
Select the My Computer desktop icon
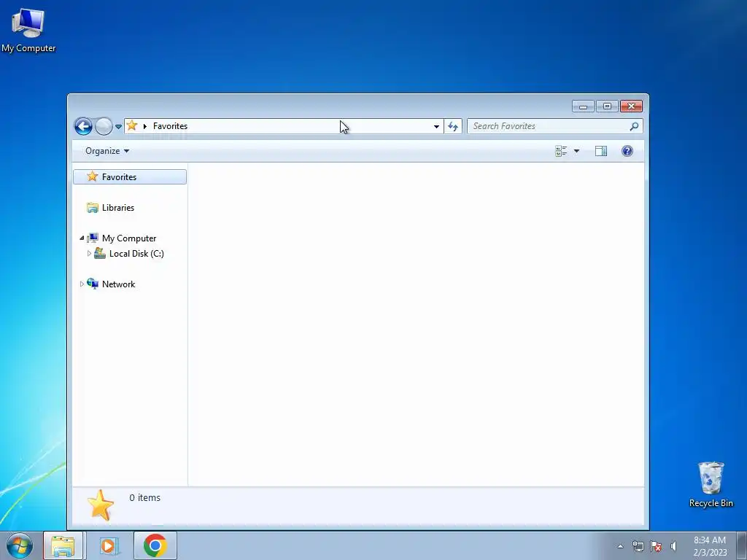(28, 30)
